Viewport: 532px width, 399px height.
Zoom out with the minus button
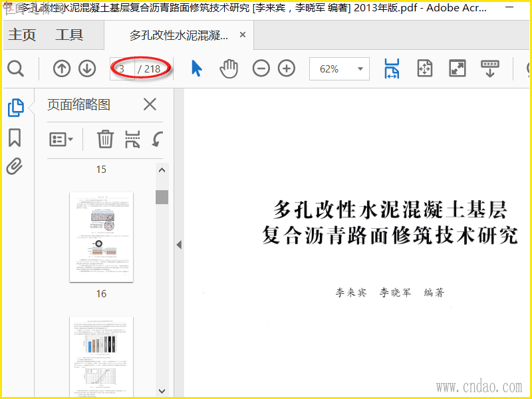(x=261, y=68)
